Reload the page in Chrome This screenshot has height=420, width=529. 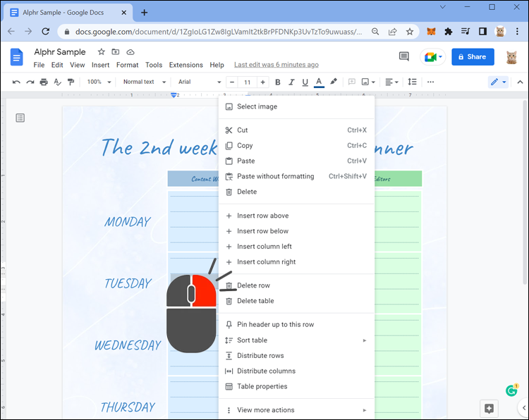coord(46,31)
